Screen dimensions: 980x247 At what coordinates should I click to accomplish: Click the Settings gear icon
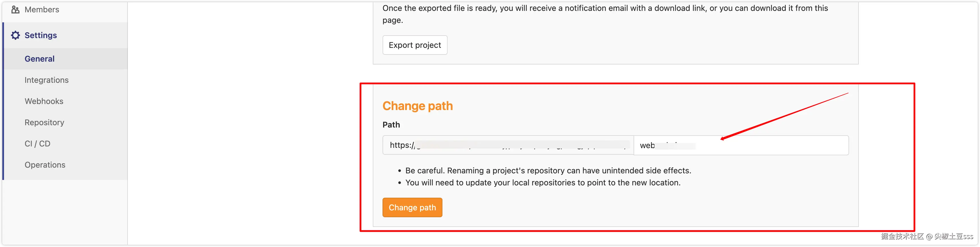tap(15, 36)
